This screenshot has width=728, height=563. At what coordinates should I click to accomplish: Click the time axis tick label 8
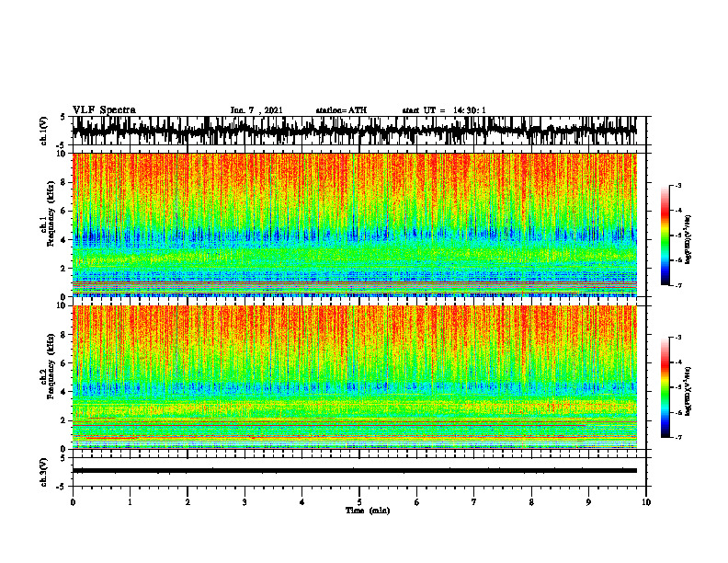tap(531, 502)
